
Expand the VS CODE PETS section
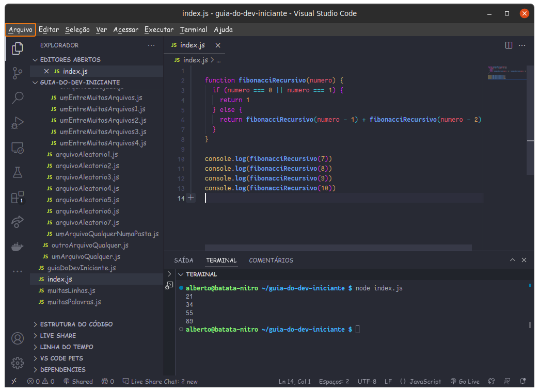[x=61, y=358]
